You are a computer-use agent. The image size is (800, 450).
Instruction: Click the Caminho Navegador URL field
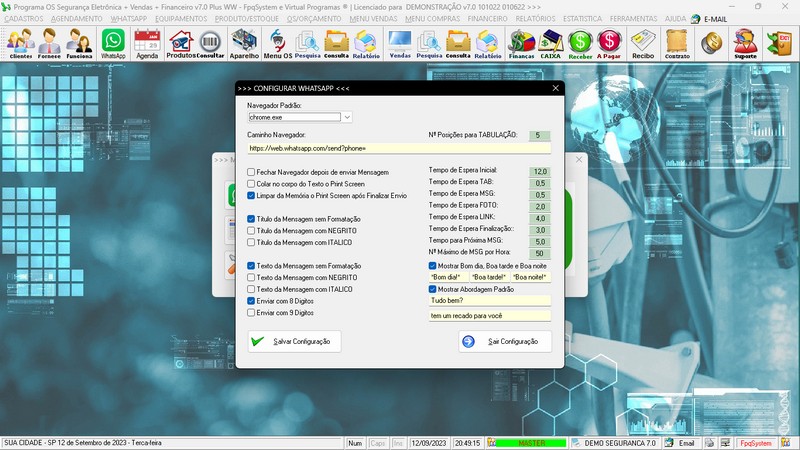click(x=399, y=148)
